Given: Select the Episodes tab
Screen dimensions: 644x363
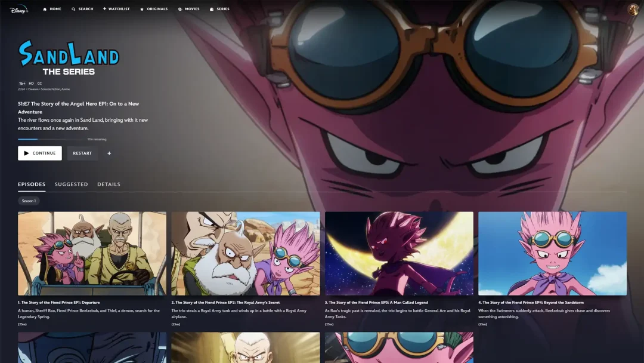Looking at the screenshot, I should coord(32,184).
